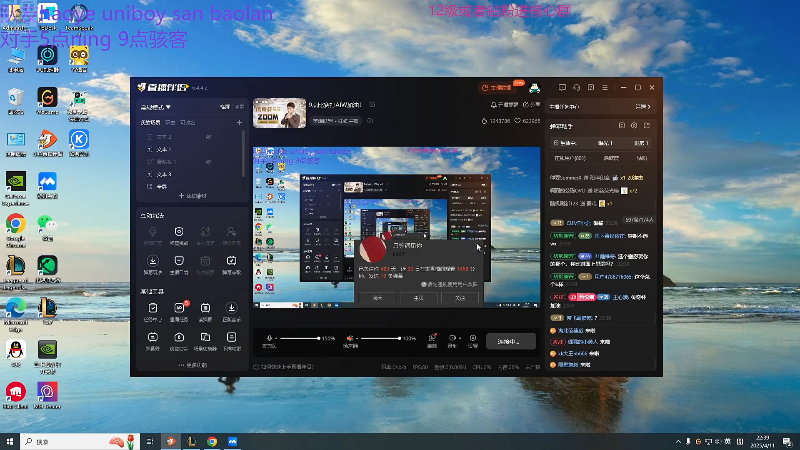Click the CPU readout in the status bar
This screenshot has height=450, width=800.
[x=481, y=367]
